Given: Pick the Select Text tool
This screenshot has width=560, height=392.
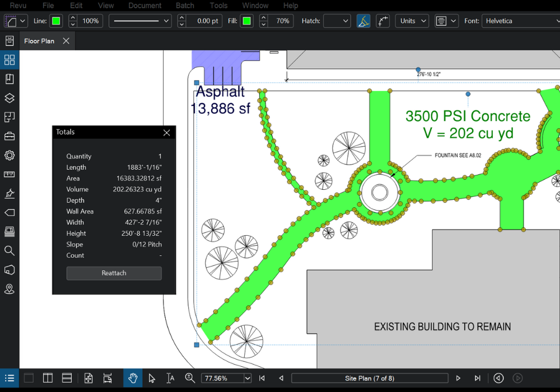Looking at the screenshot, I should tap(171, 378).
